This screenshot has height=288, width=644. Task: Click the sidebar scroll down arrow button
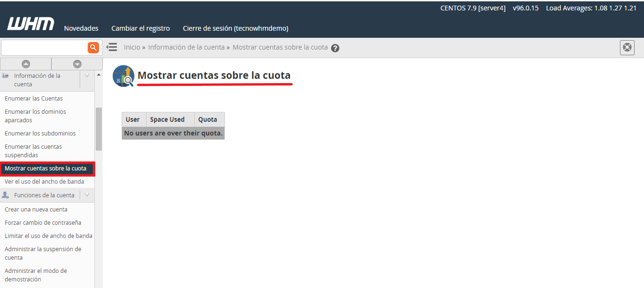pos(77,64)
